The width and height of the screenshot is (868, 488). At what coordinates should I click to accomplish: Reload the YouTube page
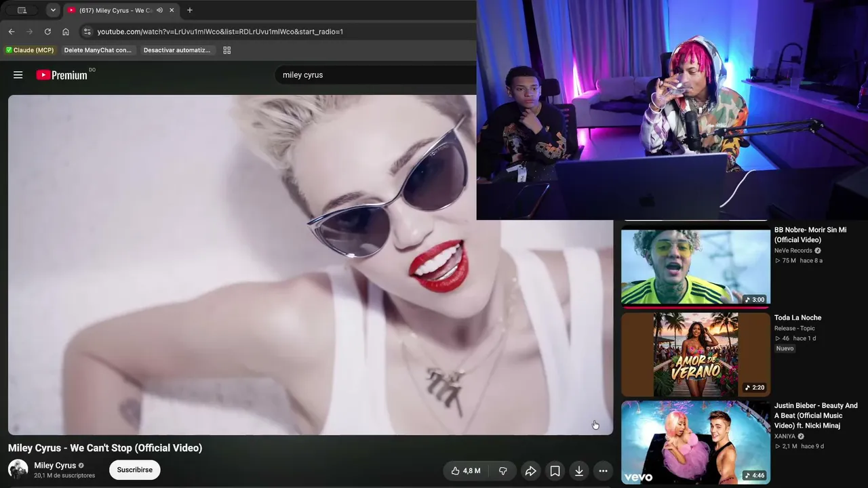click(47, 32)
